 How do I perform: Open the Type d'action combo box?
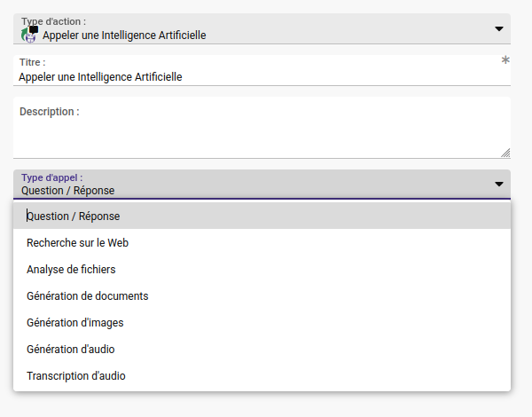tap(262, 29)
